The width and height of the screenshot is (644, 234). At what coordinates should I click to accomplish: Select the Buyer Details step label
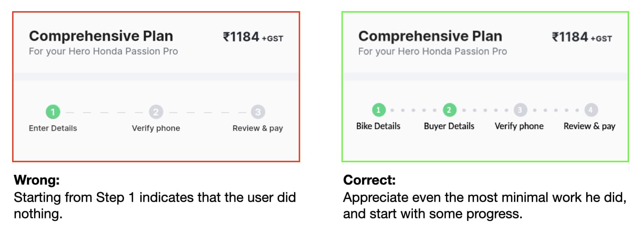tap(449, 126)
